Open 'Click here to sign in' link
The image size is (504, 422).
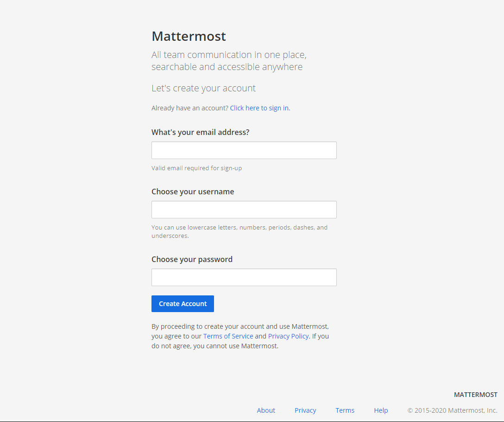tap(260, 108)
